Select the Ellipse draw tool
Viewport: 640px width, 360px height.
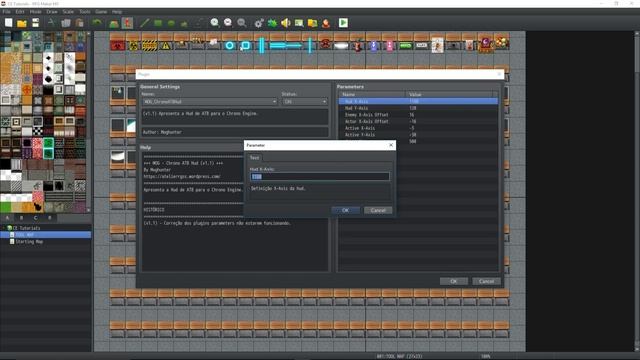click(171, 23)
